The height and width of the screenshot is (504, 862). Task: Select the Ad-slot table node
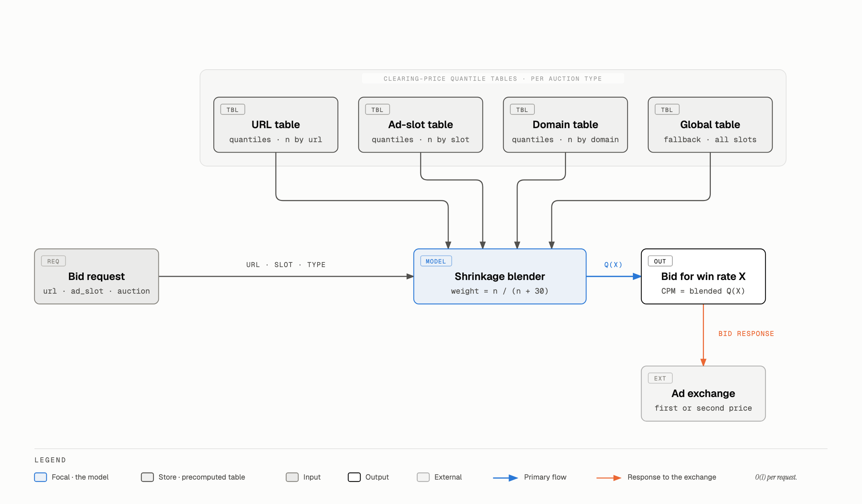click(420, 125)
